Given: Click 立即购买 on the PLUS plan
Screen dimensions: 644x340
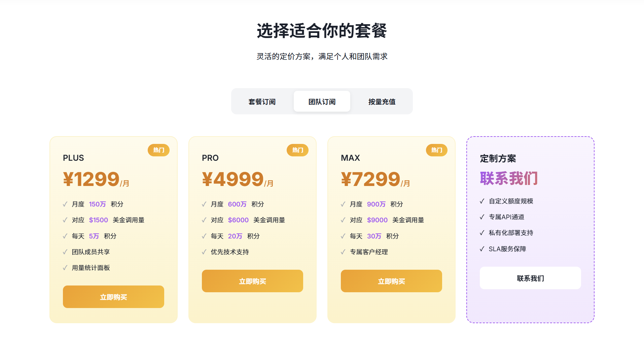Looking at the screenshot, I should pyautogui.click(x=113, y=297).
